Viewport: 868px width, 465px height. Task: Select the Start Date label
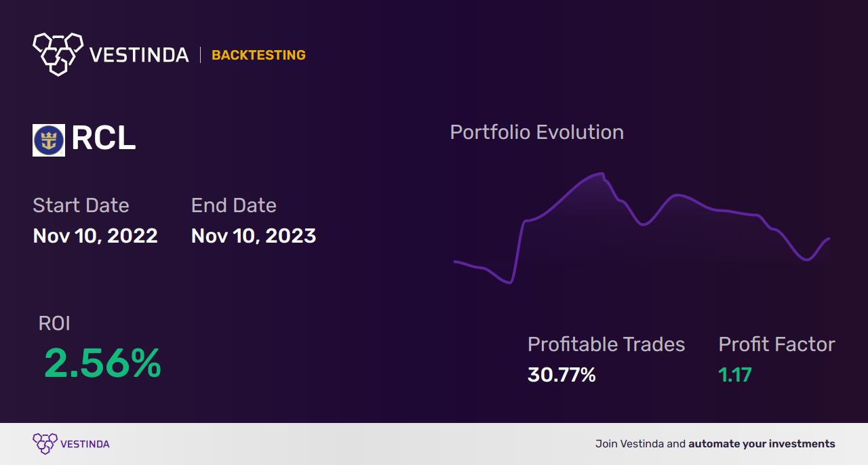[x=81, y=205]
